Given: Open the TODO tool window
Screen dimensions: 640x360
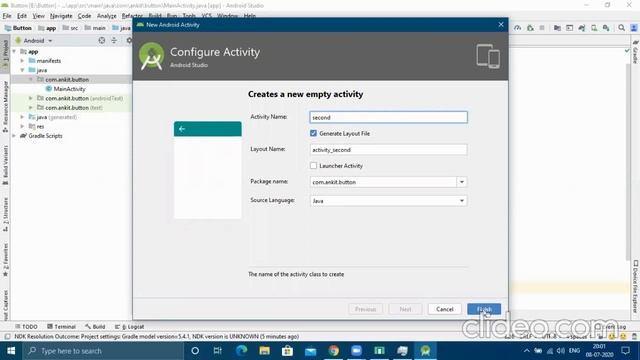Looking at the screenshot, I should pyautogui.click(x=26, y=327).
